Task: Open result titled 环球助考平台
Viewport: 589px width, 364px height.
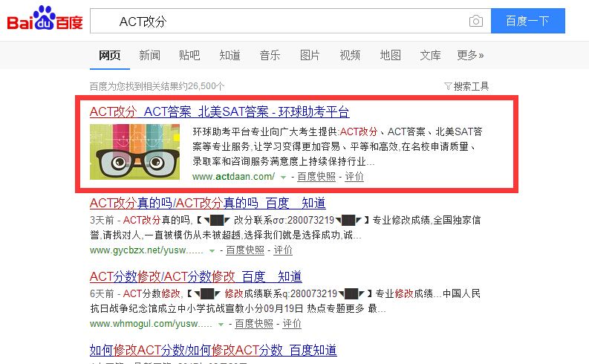Action: (219, 111)
